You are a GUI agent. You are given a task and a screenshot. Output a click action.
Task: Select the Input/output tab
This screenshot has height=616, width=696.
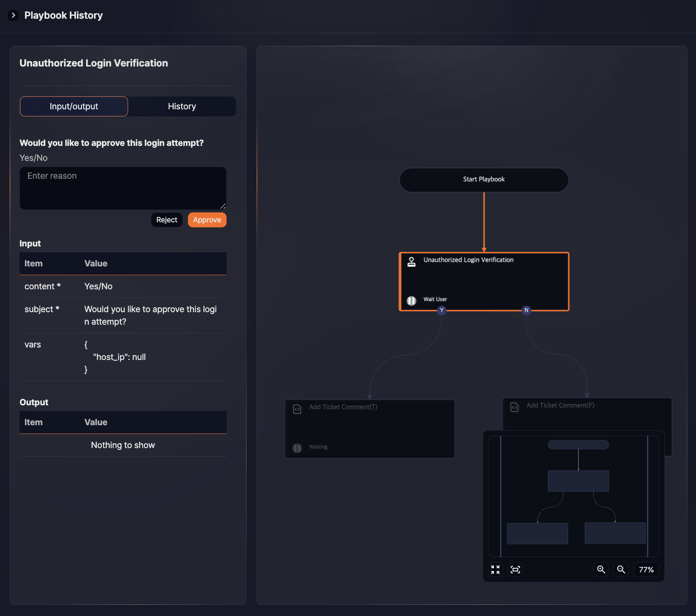(x=74, y=106)
